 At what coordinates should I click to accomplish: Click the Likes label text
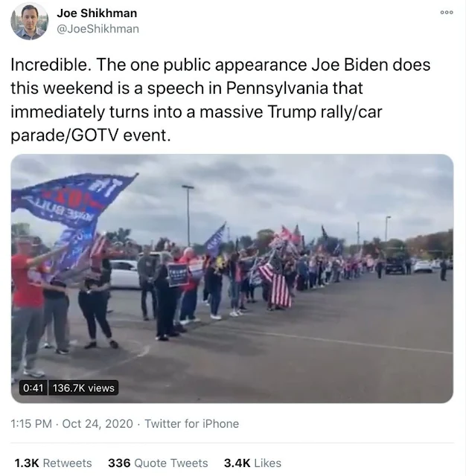pyautogui.click(x=268, y=463)
